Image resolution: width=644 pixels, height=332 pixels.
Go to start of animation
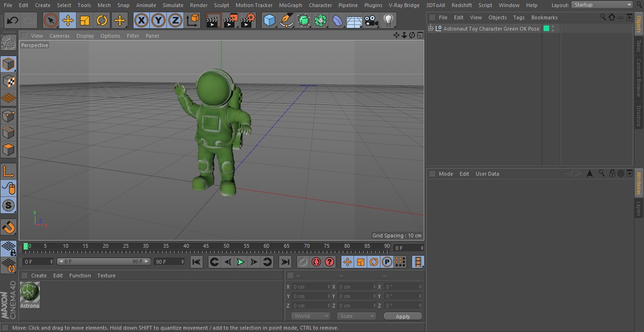197,262
